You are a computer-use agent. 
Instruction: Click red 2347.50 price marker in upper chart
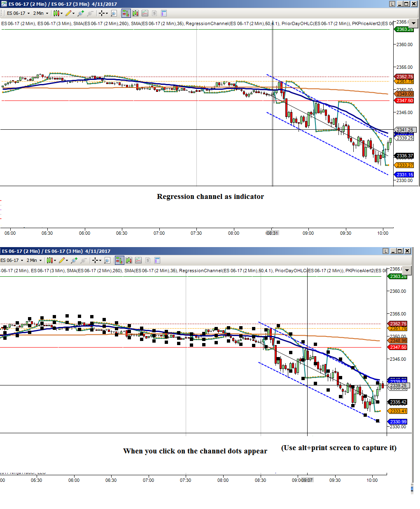[404, 100]
